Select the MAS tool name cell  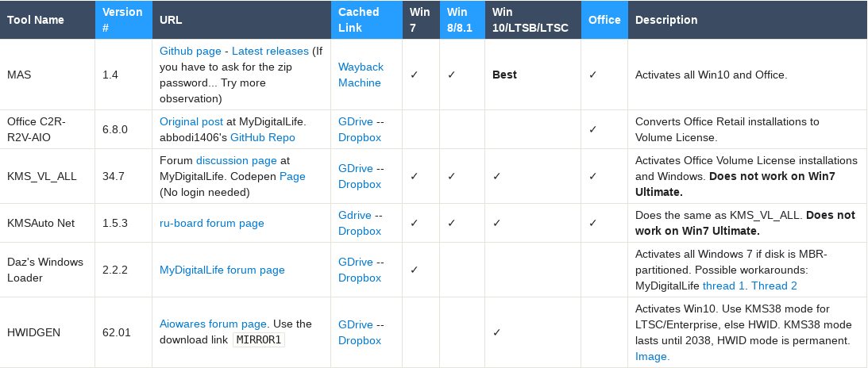coord(48,75)
